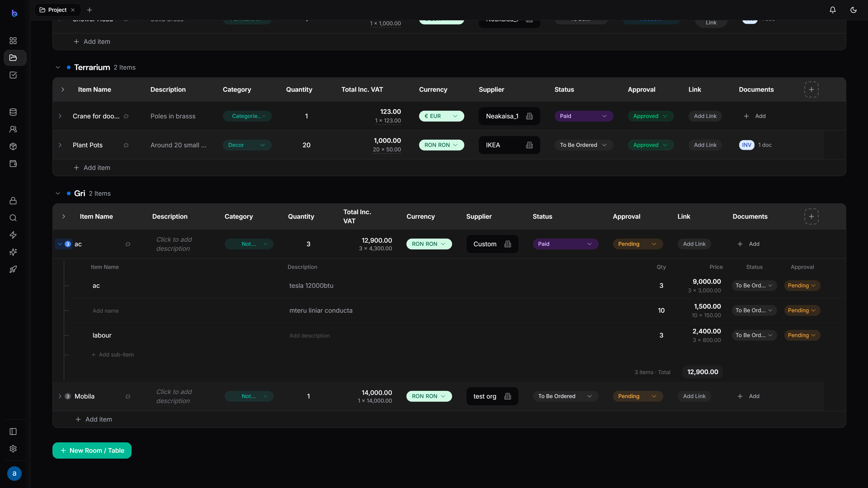Open the lock icon in sidebar
The width and height of the screenshot is (868, 488).
pyautogui.click(x=13, y=201)
